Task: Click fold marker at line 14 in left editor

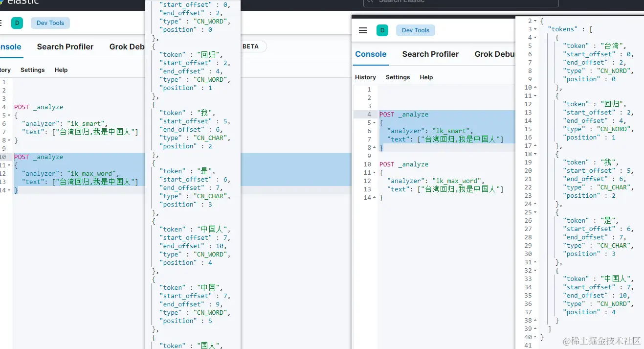Action: (x=9, y=190)
